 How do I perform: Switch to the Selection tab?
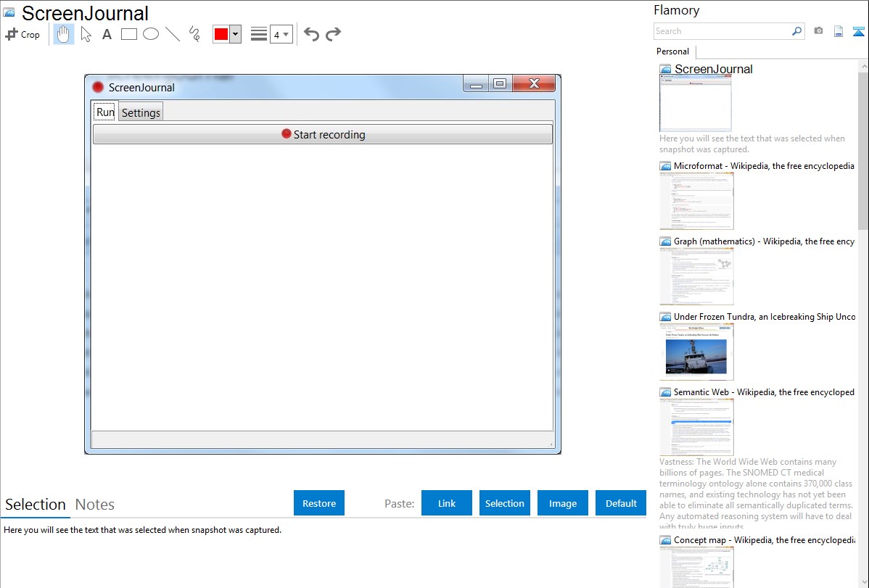(x=36, y=505)
